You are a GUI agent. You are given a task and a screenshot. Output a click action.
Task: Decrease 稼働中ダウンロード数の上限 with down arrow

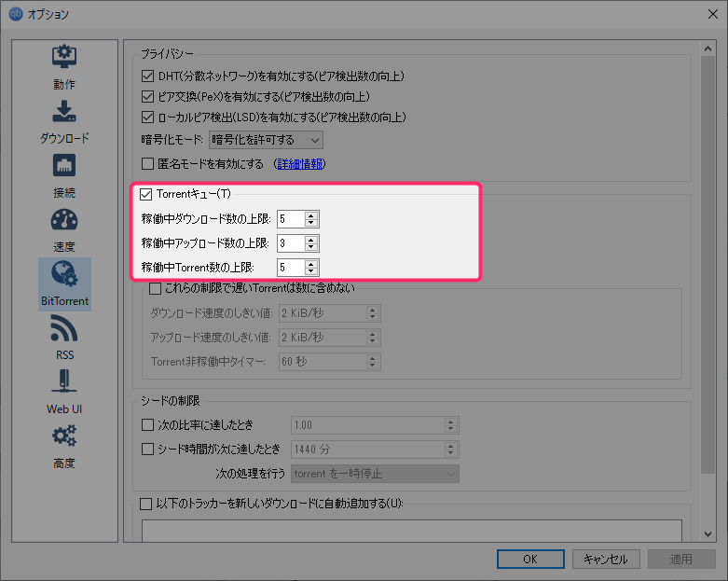point(311,223)
